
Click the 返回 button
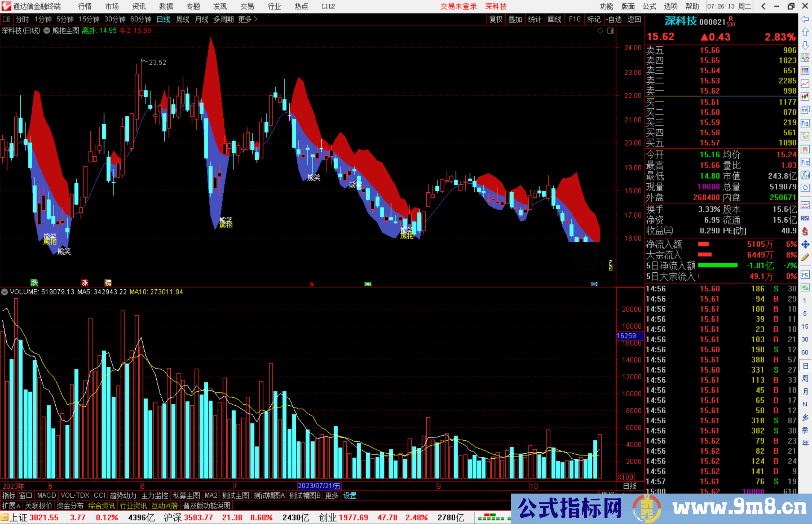coord(634,19)
